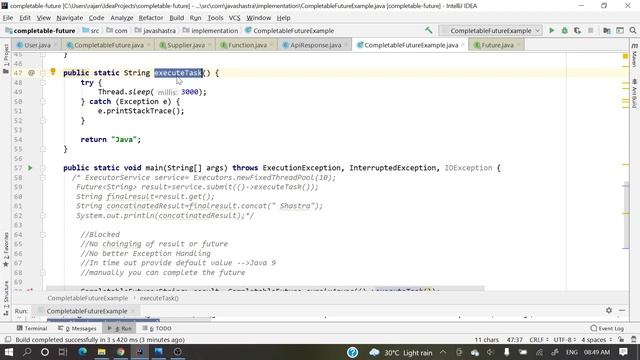Collapse the executeTask method fold marker at line 47
This screenshot has width=640, height=360.
pyautogui.click(x=43, y=73)
